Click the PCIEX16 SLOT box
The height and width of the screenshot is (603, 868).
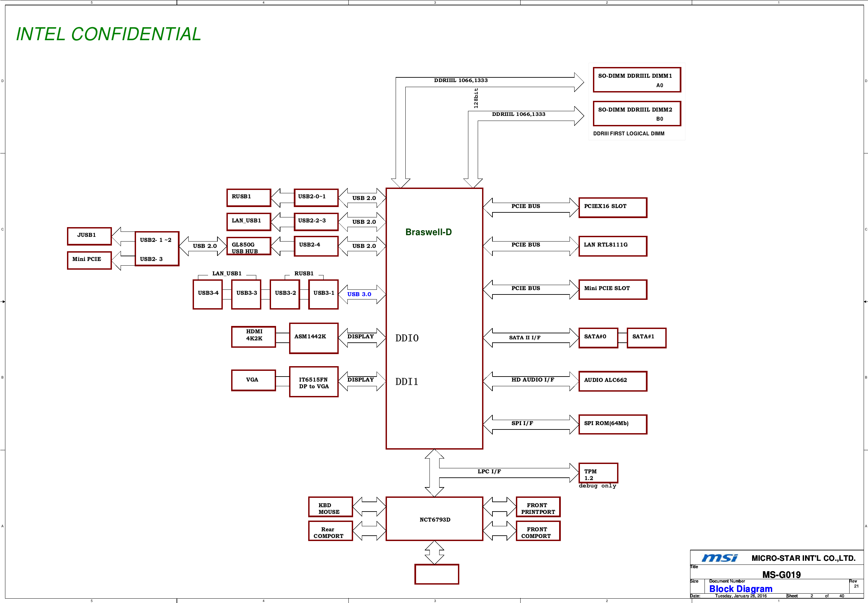(x=612, y=207)
